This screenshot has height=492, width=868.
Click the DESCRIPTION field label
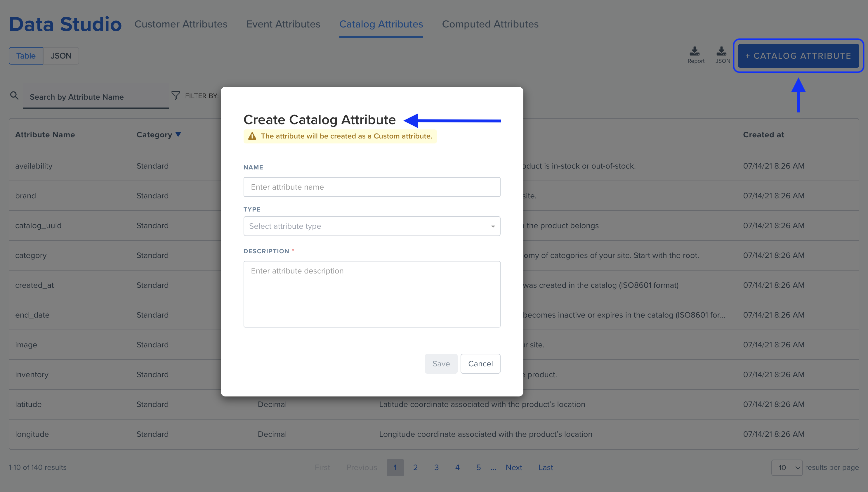(x=266, y=251)
